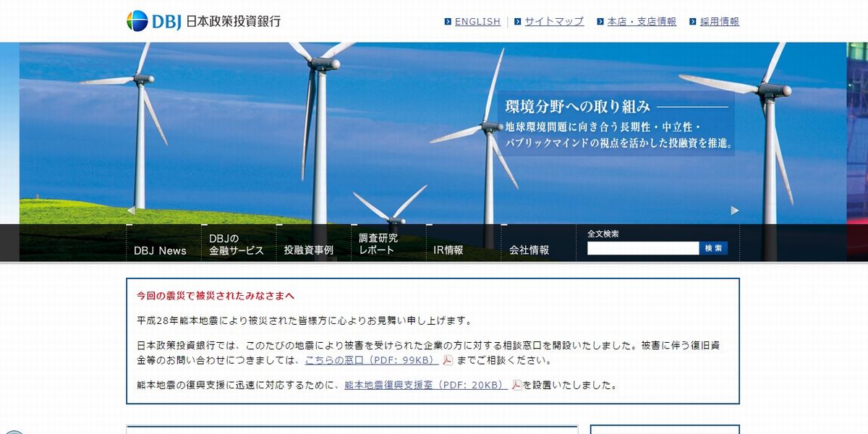The width and height of the screenshot is (868, 434).
Task: Click the arrow icon beside 採用情報
Action: (693, 22)
